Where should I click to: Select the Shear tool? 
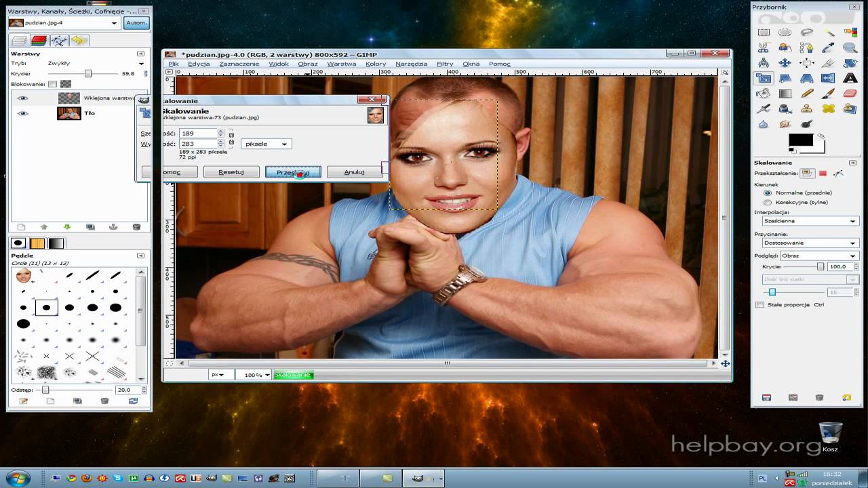785,79
